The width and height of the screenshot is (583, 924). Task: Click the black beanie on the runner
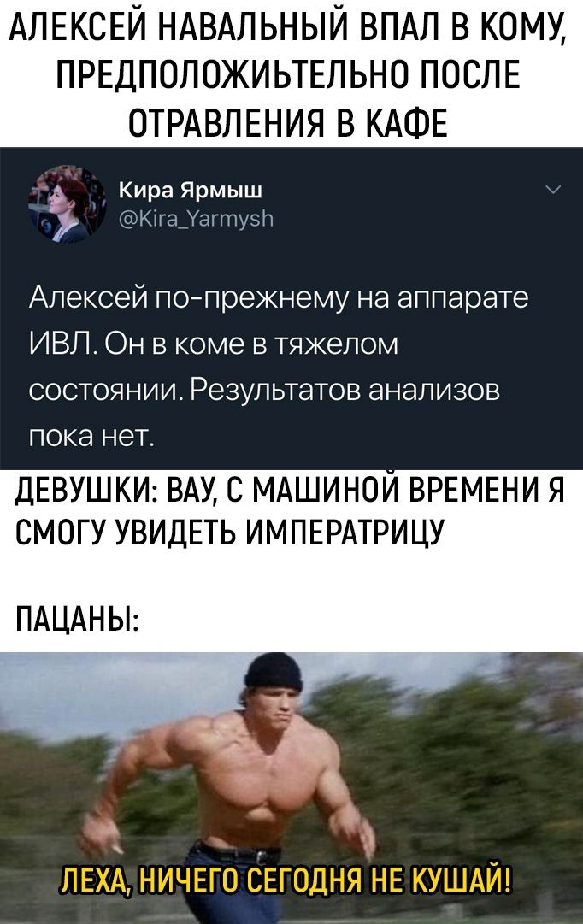click(x=274, y=672)
